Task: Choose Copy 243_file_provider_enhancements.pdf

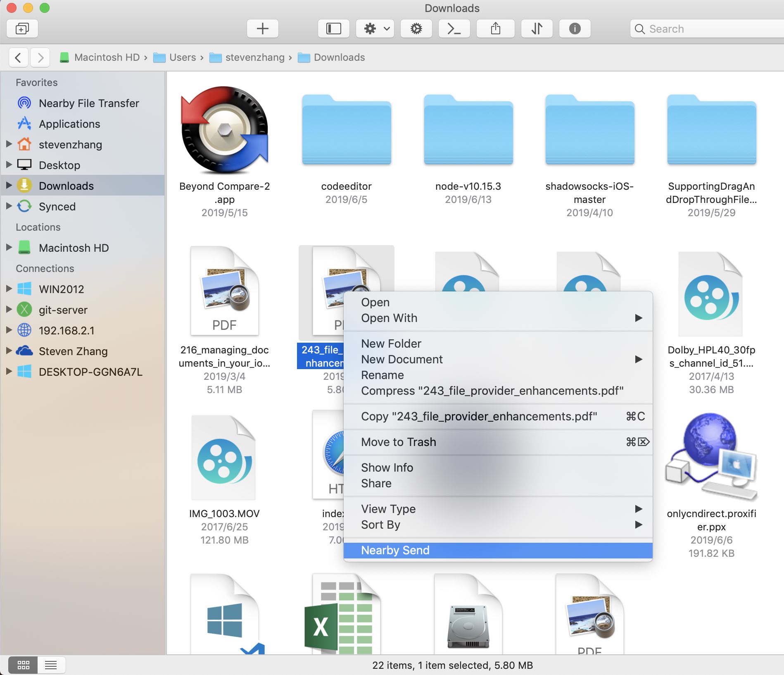Action: point(498,416)
